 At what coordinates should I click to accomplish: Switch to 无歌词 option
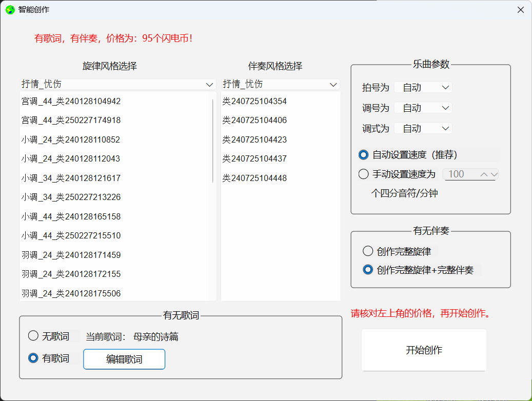(x=33, y=336)
